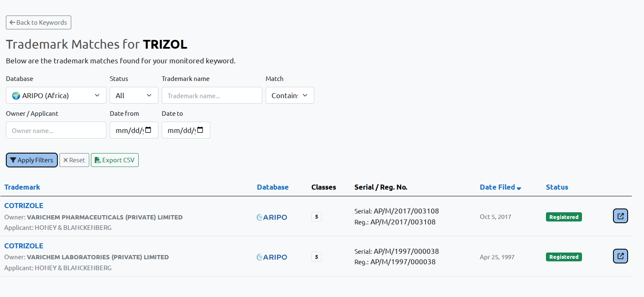Click owner VARICHEM PHARMACEUTICALS (PRIVATE) LIMITED
The width and height of the screenshot is (644, 297).
click(105, 217)
